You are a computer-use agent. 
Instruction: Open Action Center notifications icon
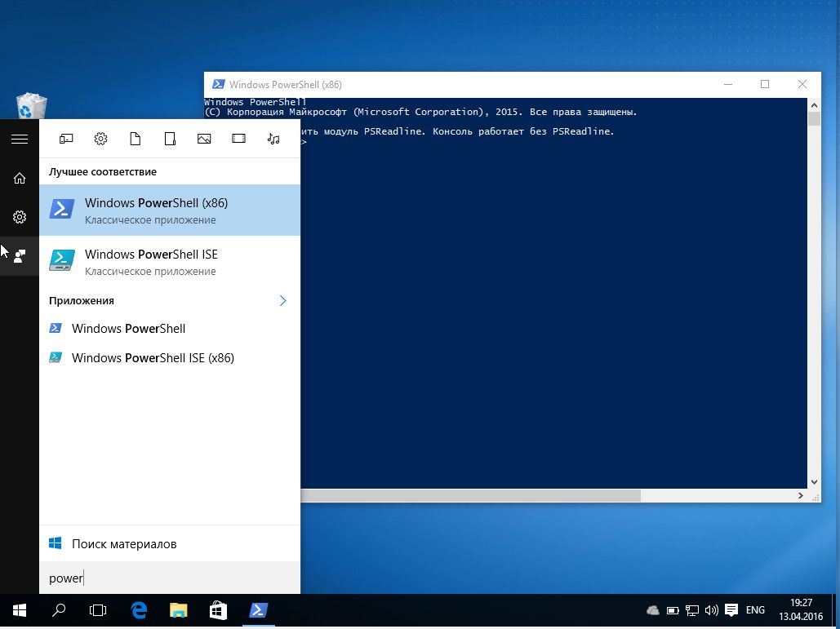tap(731, 610)
